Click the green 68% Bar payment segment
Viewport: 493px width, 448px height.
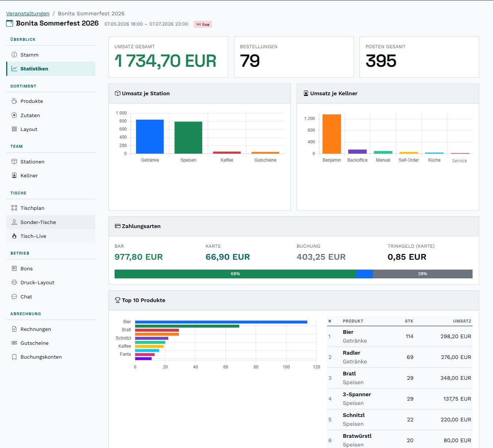pyautogui.click(x=235, y=274)
